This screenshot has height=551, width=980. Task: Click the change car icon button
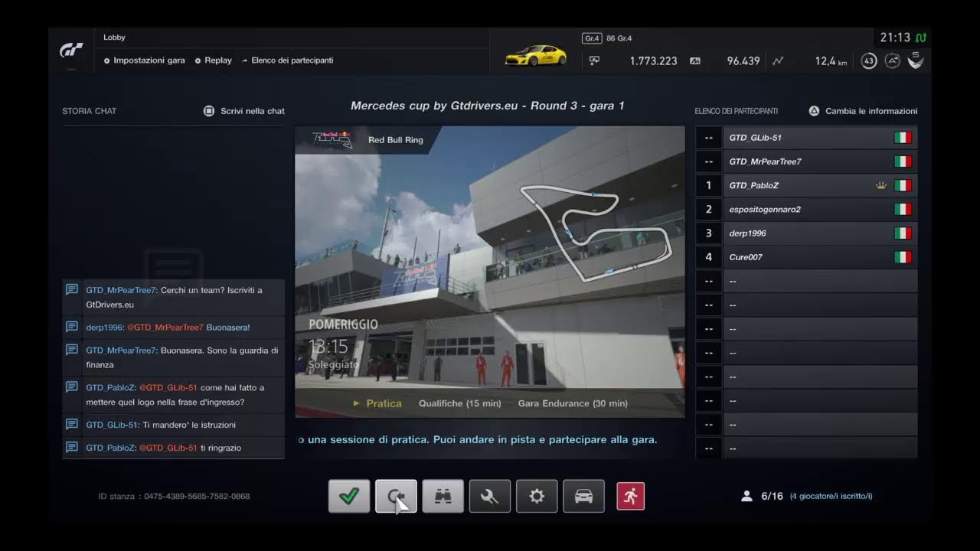(583, 496)
